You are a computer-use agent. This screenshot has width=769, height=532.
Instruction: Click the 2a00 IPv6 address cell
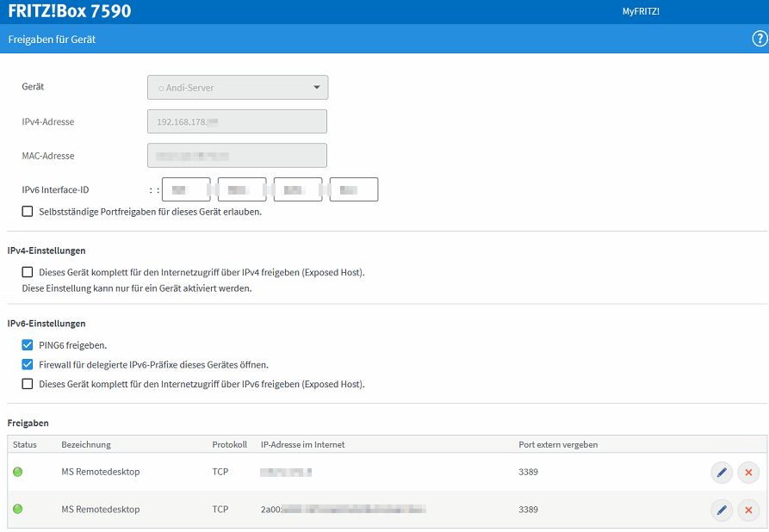[x=344, y=510]
